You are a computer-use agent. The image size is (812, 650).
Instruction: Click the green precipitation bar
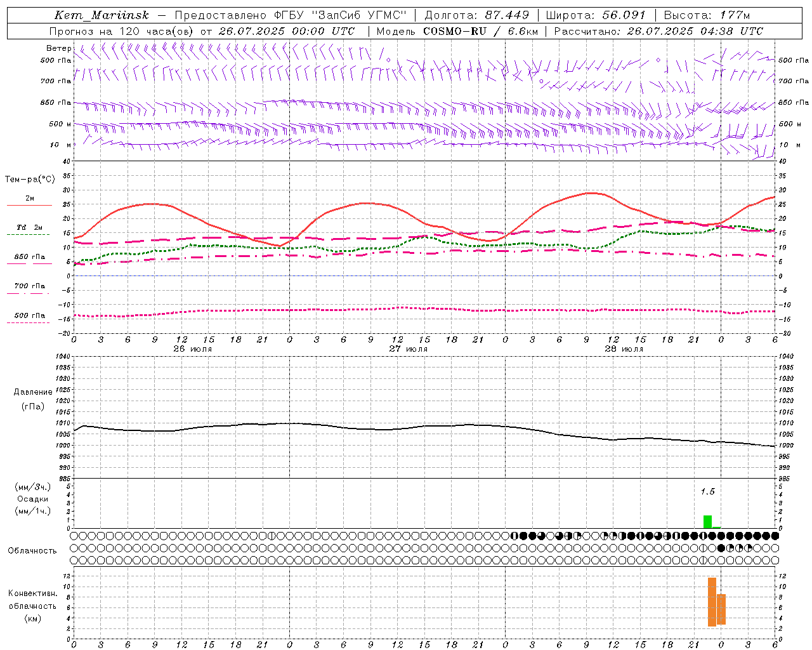click(x=707, y=522)
